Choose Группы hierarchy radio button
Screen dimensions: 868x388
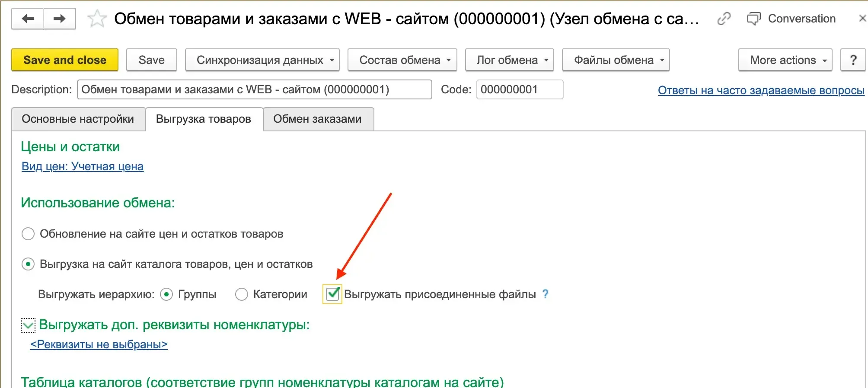pos(166,294)
